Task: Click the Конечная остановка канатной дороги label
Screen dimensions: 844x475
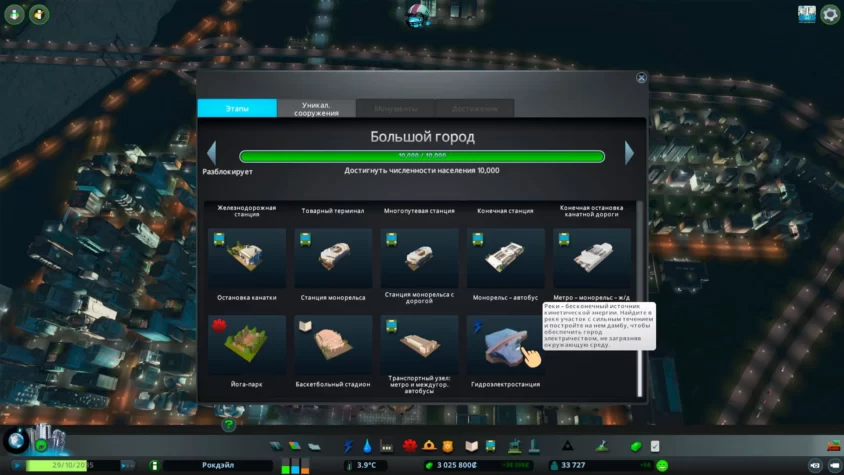Action: click(592, 211)
